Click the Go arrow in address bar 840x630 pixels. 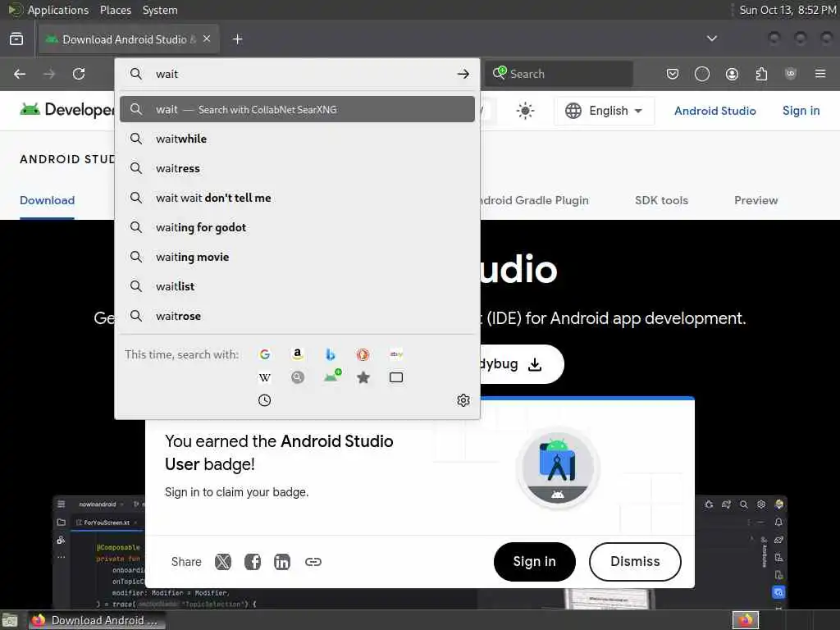click(x=463, y=74)
